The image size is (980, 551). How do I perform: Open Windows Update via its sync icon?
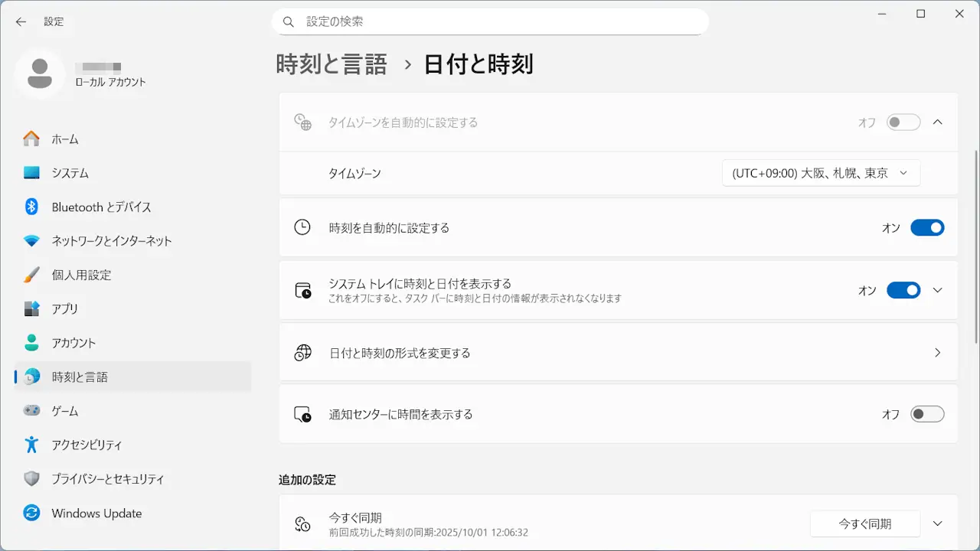click(31, 513)
